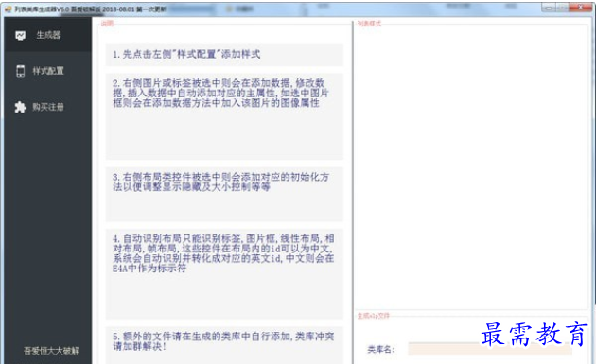Click the application icon in title bar
The height and width of the screenshot is (364, 596).
(9, 9)
